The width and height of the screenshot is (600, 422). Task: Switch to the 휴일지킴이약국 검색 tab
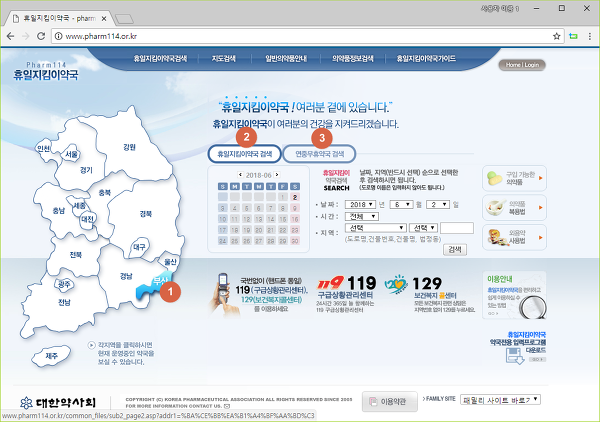[x=245, y=154]
